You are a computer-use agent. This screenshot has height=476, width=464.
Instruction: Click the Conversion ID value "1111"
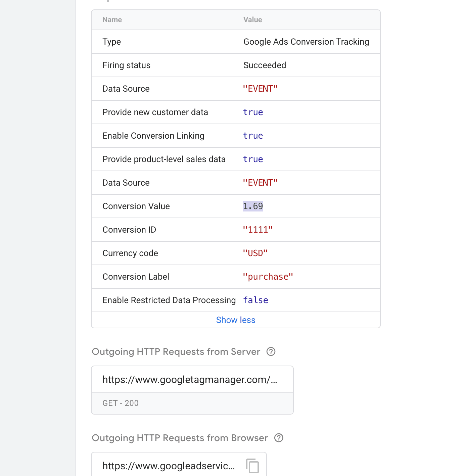pyautogui.click(x=258, y=230)
